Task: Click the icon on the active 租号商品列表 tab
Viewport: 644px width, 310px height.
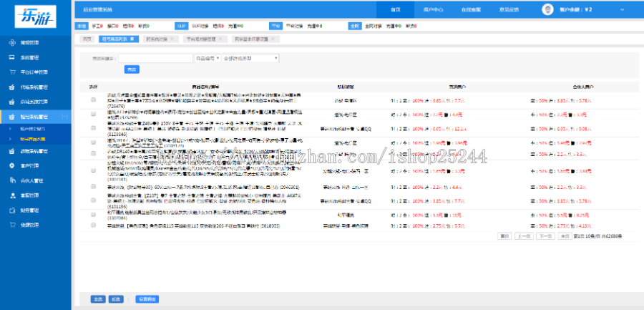Action: click(132, 39)
